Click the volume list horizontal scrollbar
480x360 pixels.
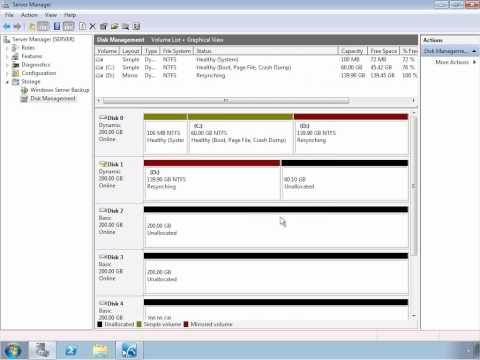click(x=226, y=100)
